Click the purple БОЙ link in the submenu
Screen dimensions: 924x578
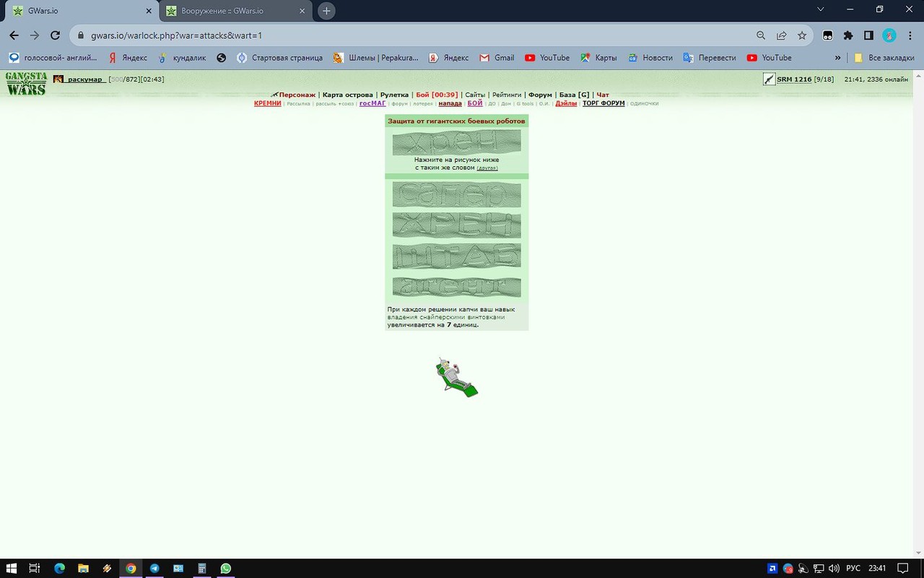(x=475, y=103)
